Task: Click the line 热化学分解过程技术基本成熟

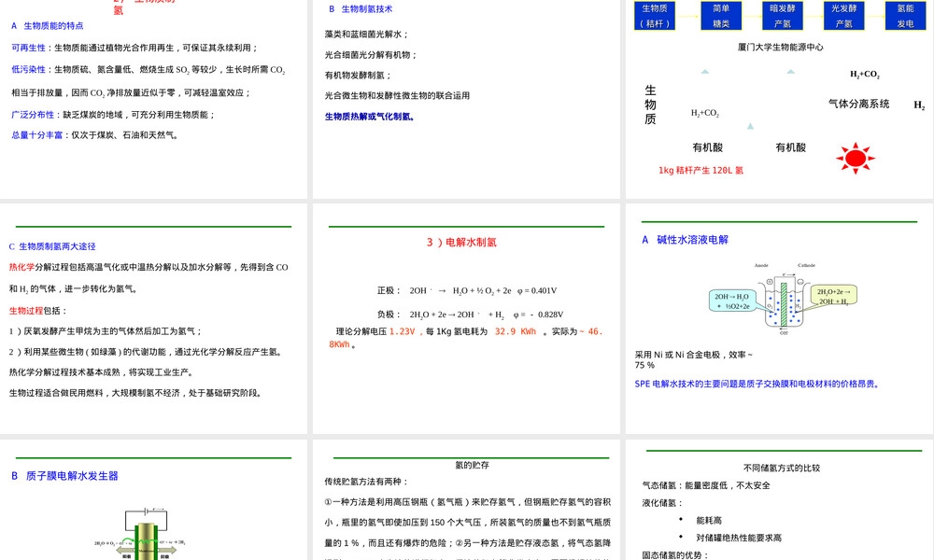Action: (x=101, y=372)
